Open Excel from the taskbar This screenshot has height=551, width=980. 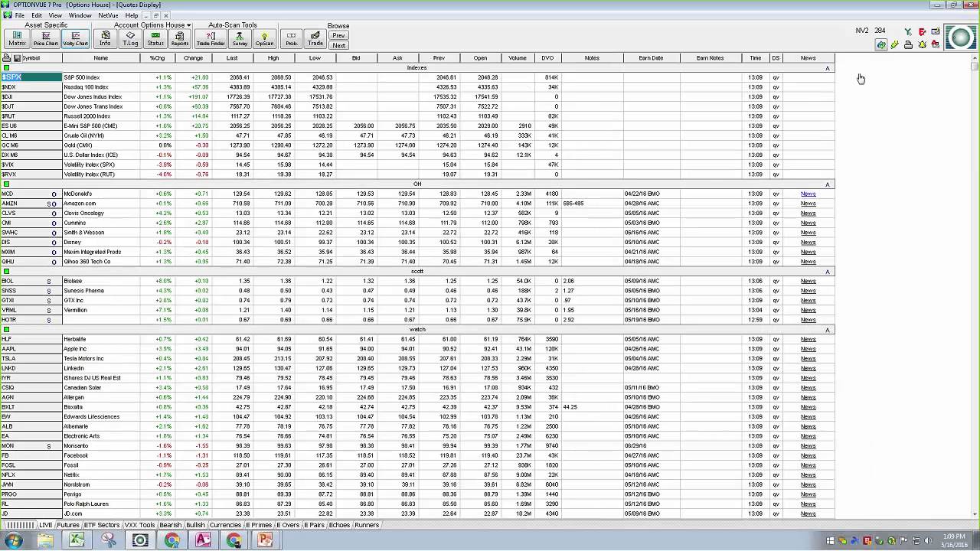point(77,541)
